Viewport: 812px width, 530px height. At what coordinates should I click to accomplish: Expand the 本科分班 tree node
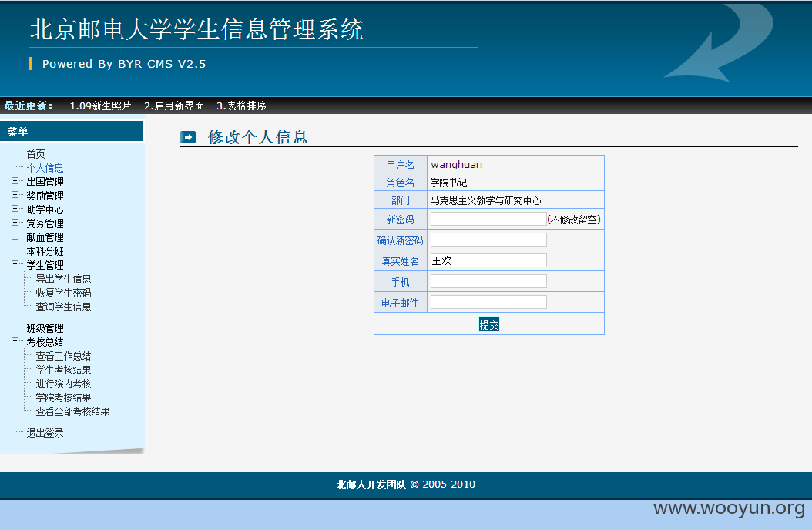coord(15,250)
